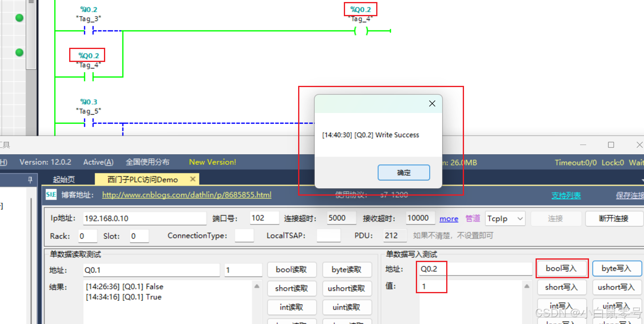The height and width of the screenshot is (324, 644).
Task: Click the short写入 button
Action: [x=561, y=287]
